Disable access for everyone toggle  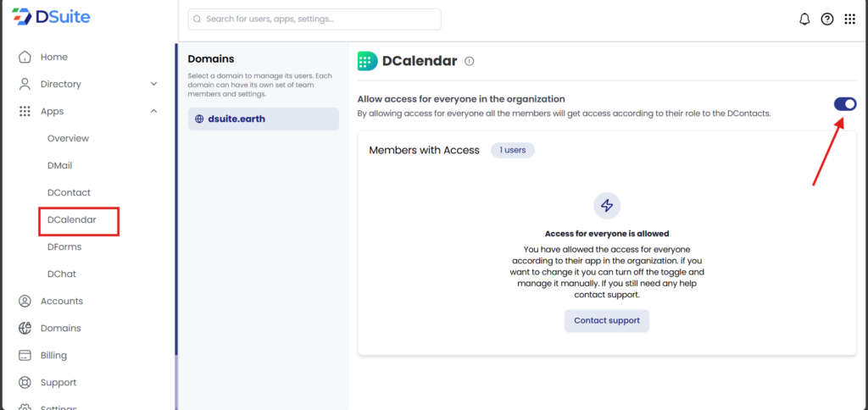tap(844, 103)
